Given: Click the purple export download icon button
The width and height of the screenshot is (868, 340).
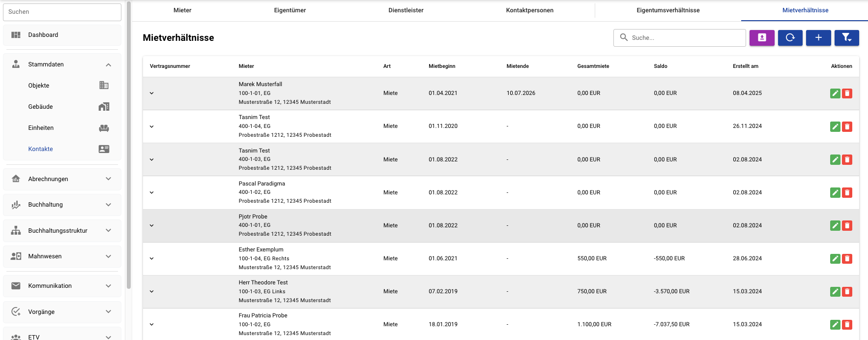Looking at the screenshot, I should point(762,38).
